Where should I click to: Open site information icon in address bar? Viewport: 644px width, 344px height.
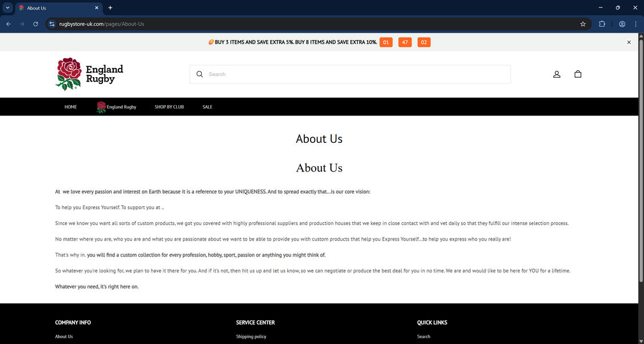51,24
